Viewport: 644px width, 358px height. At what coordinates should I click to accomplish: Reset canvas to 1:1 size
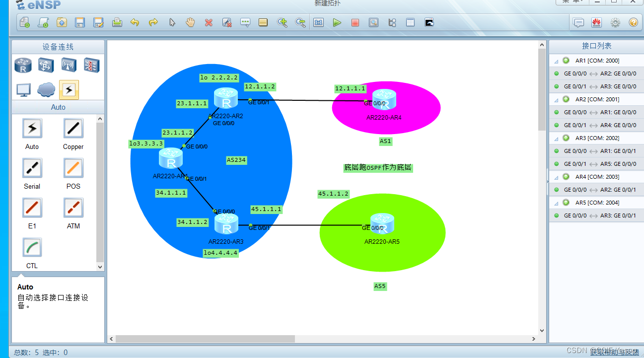319,22
